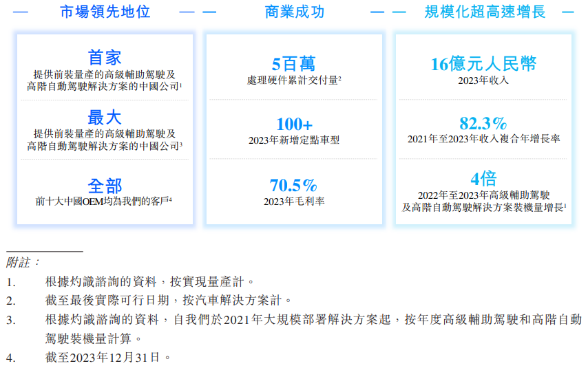Click the description text under 最大

[x=105, y=140]
